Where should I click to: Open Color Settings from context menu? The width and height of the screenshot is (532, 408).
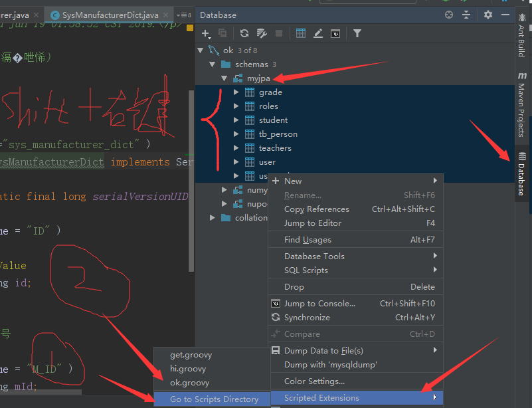coord(355,381)
